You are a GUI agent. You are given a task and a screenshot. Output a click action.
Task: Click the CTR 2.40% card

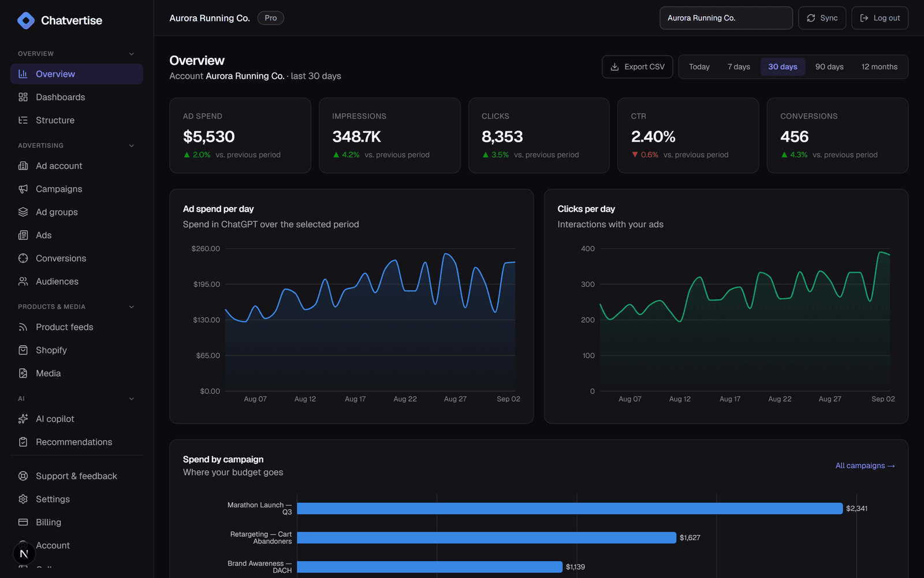(x=688, y=136)
